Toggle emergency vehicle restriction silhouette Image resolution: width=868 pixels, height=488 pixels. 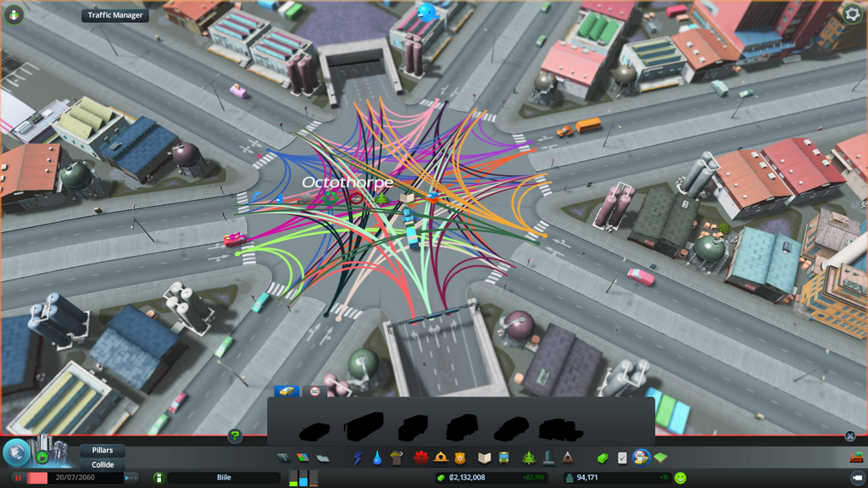tap(561, 430)
